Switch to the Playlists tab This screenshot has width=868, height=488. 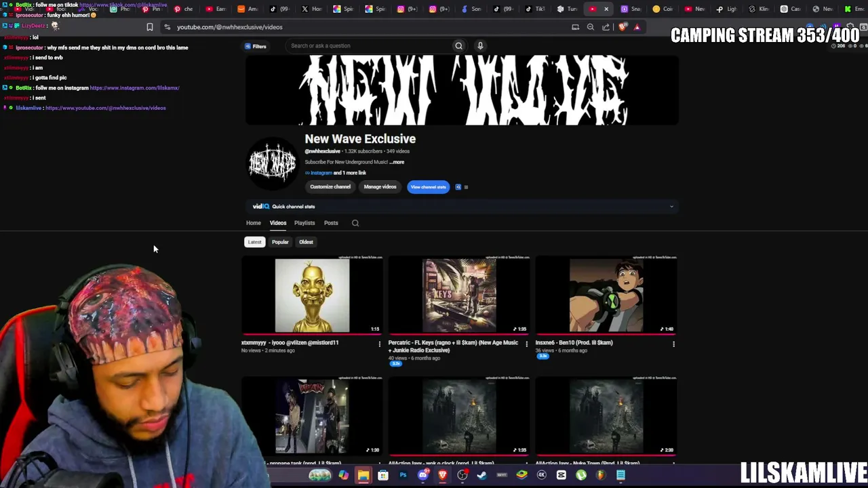tap(304, 223)
